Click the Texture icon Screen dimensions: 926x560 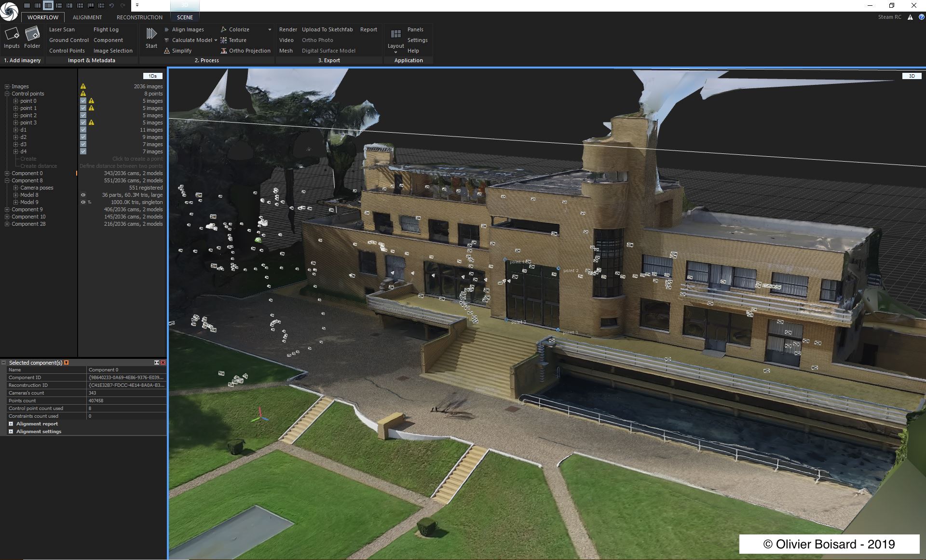click(224, 40)
